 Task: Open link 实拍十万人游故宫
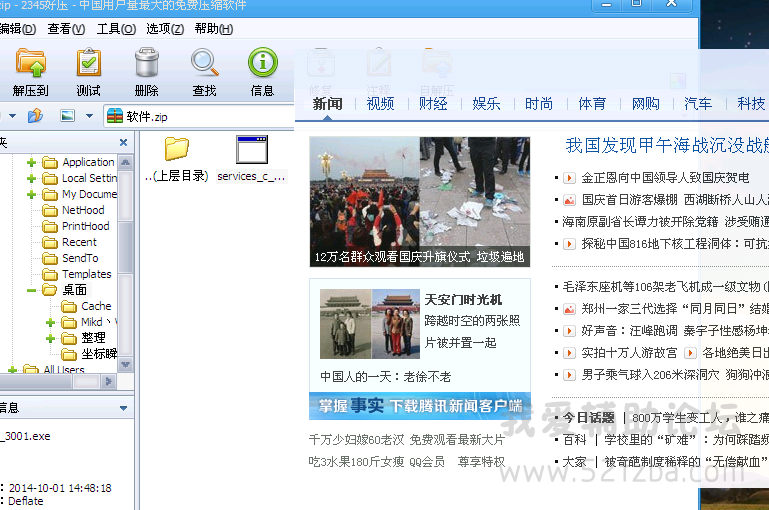629,353
